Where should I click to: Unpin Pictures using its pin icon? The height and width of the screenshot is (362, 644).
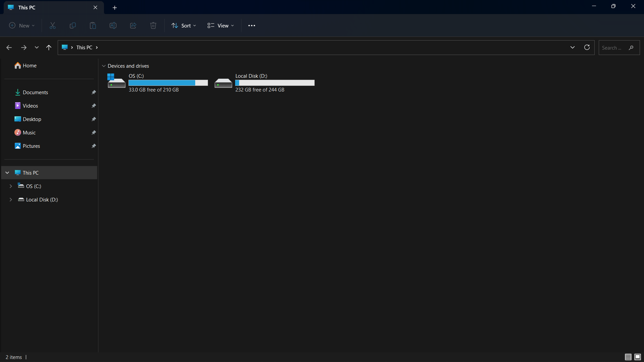click(x=94, y=146)
